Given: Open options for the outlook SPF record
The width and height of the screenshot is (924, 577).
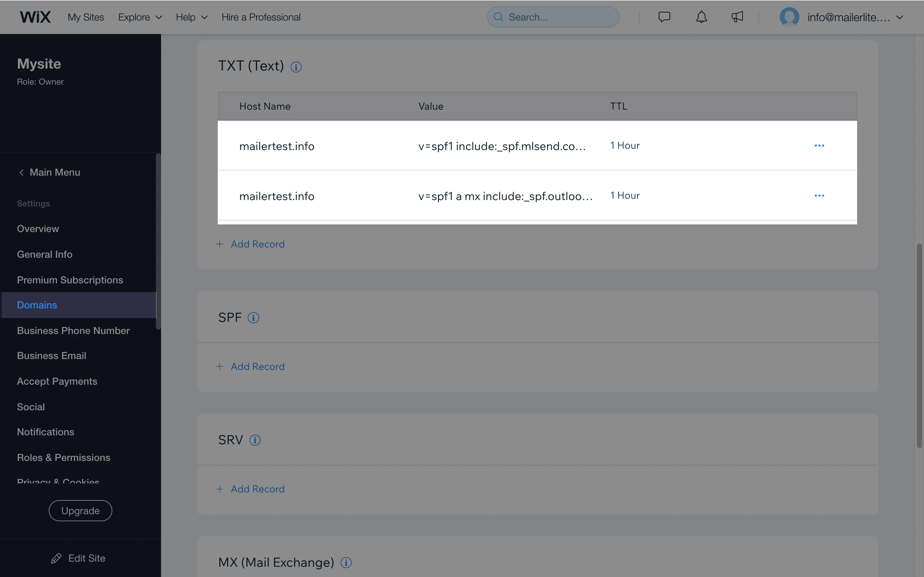Looking at the screenshot, I should (x=819, y=196).
